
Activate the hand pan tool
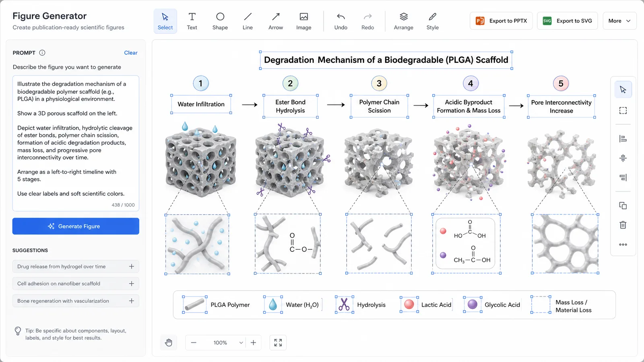[x=169, y=343]
